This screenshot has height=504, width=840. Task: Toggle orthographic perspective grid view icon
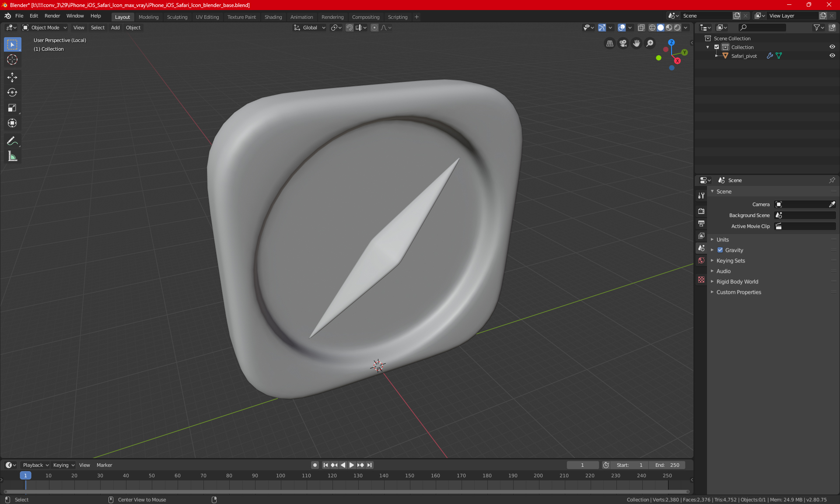(609, 43)
